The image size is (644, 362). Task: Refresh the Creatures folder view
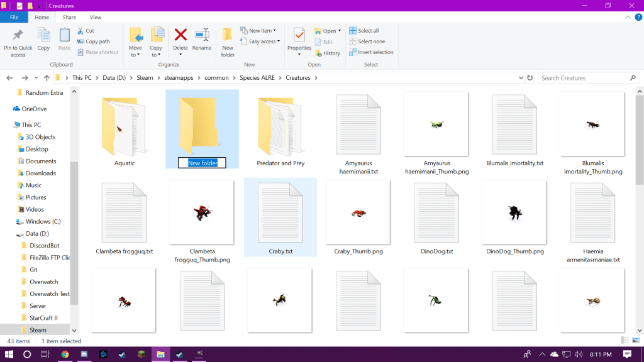pyautogui.click(x=529, y=78)
